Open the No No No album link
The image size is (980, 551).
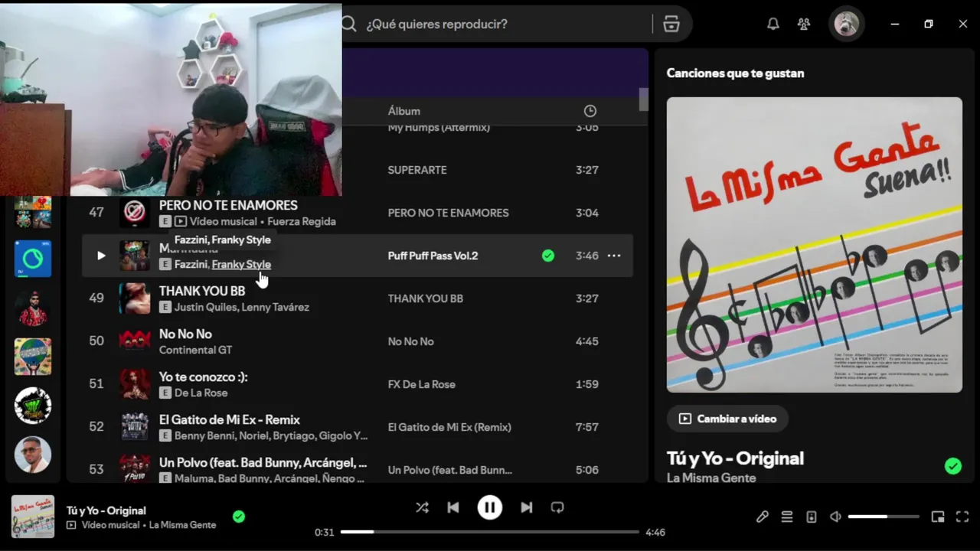(x=411, y=341)
